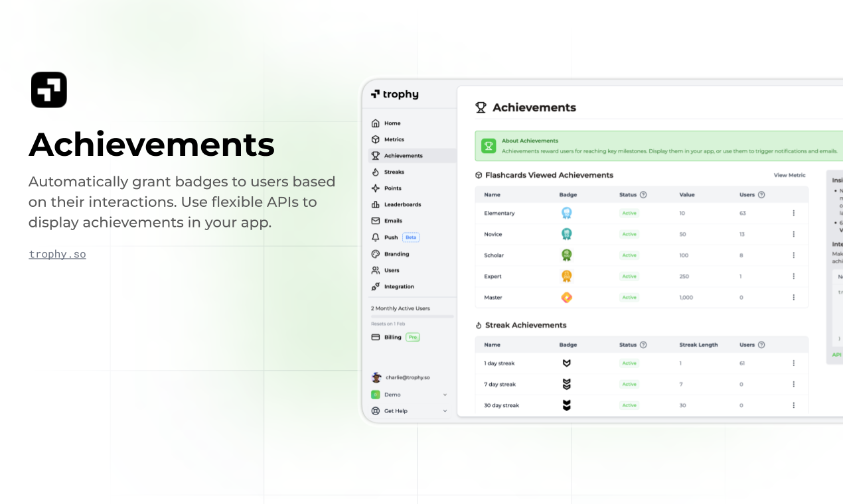Expand the Demo workspace chevron
The image size is (843, 504).
tap(445, 395)
